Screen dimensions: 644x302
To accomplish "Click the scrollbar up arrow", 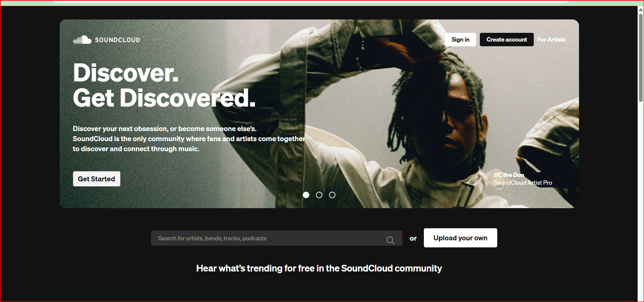I will coord(641,9).
